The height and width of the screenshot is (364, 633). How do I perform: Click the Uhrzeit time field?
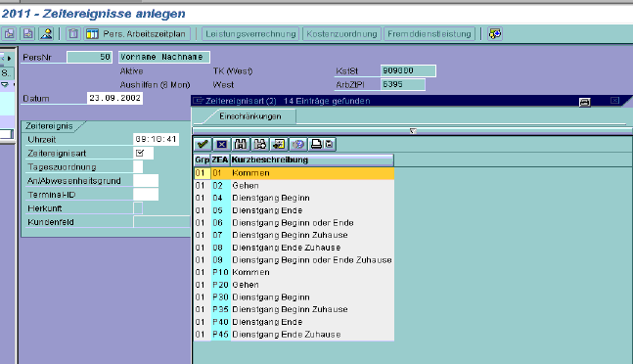pos(156,139)
